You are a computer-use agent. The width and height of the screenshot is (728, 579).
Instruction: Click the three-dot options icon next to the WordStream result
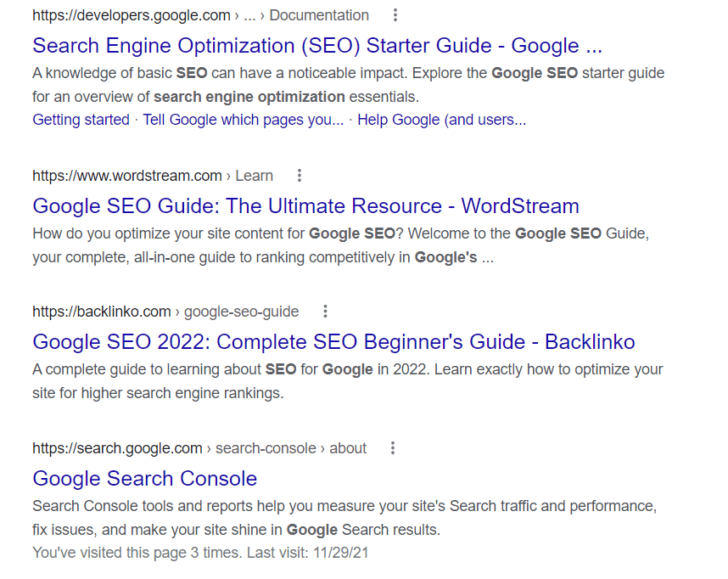300,175
